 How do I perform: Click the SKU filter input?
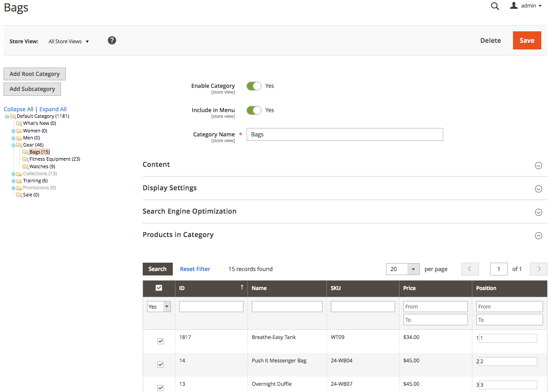pyautogui.click(x=363, y=306)
